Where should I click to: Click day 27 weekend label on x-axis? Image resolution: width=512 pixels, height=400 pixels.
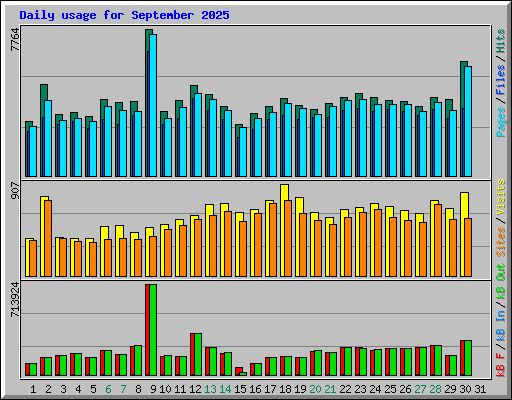(420, 389)
